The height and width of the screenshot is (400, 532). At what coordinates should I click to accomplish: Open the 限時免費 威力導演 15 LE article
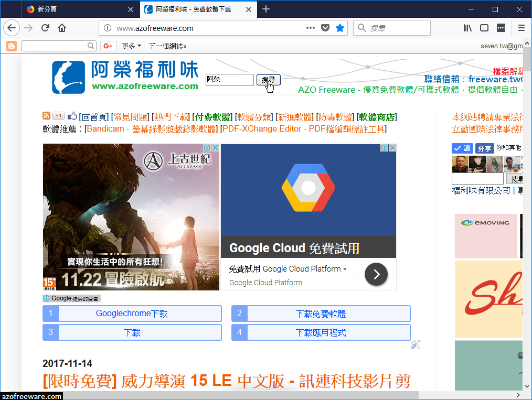227,381
